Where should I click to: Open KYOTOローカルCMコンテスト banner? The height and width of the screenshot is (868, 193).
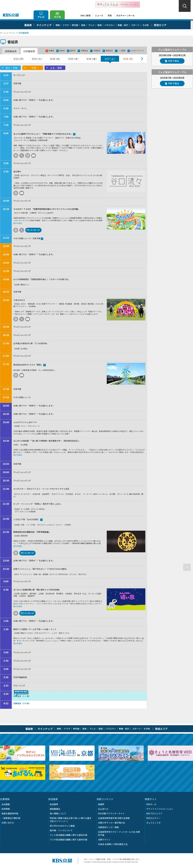click(x=72, y=772)
